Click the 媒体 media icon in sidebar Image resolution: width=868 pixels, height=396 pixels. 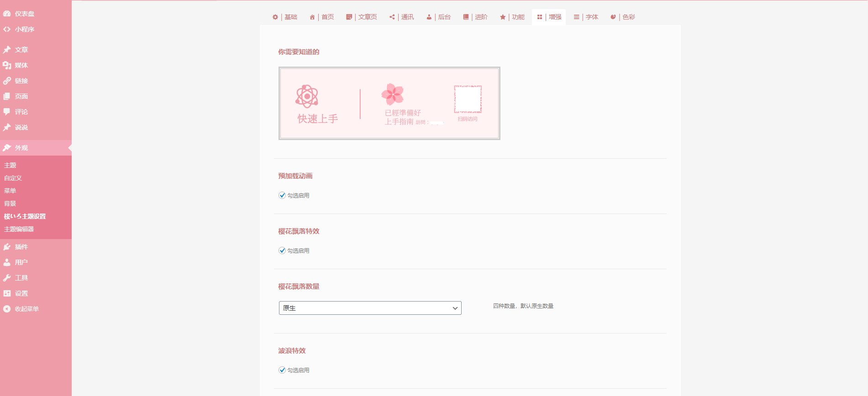coord(7,65)
